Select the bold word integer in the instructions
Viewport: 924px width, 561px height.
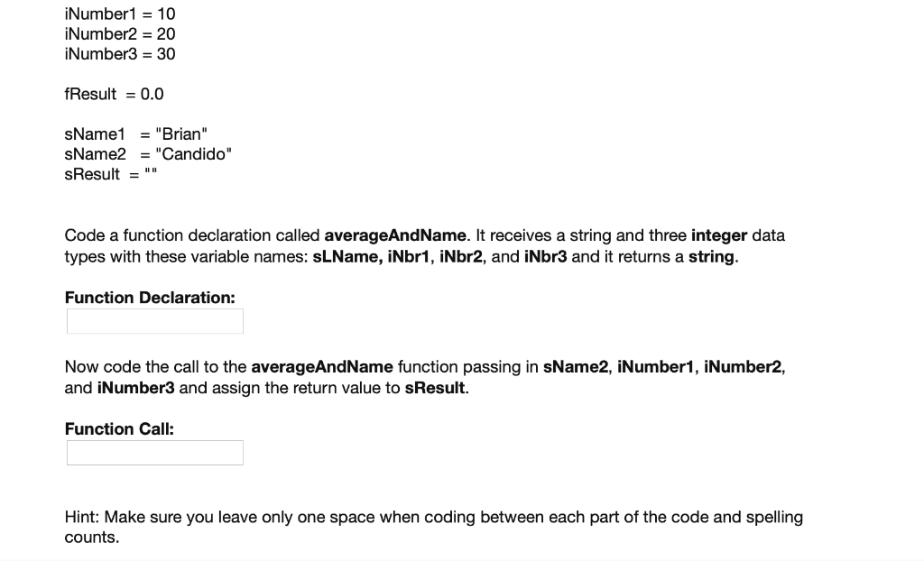coord(718,235)
